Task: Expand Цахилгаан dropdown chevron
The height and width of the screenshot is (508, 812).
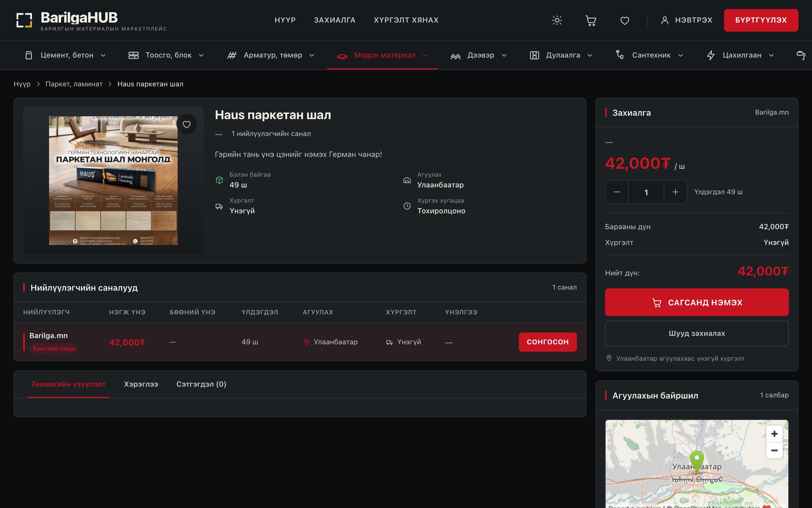Action: 771,55
